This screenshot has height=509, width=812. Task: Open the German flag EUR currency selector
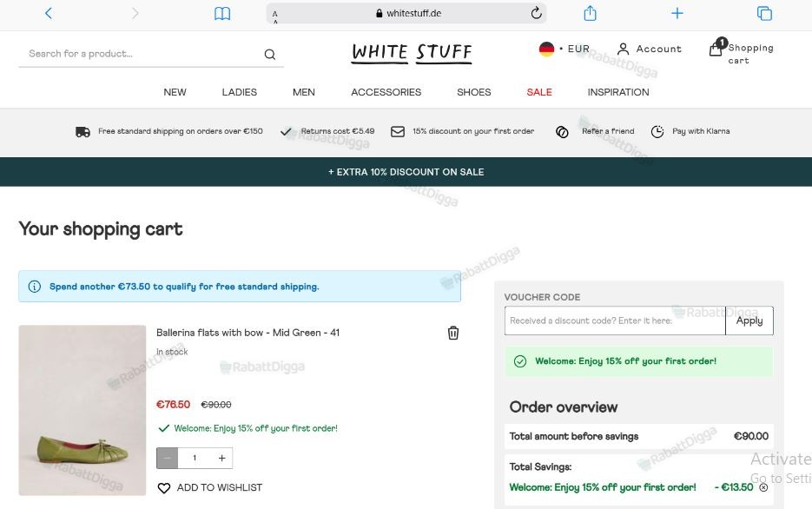tap(564, 50)
